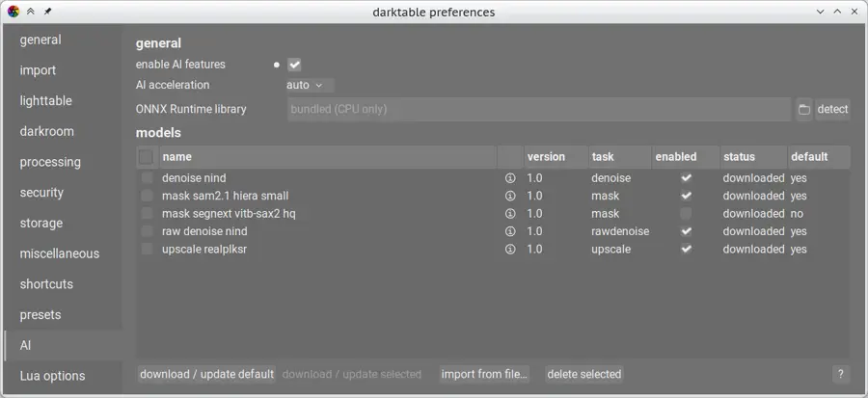868x398 pixels.
Task: Sort models by enabled column header
Action: [686, 157]
